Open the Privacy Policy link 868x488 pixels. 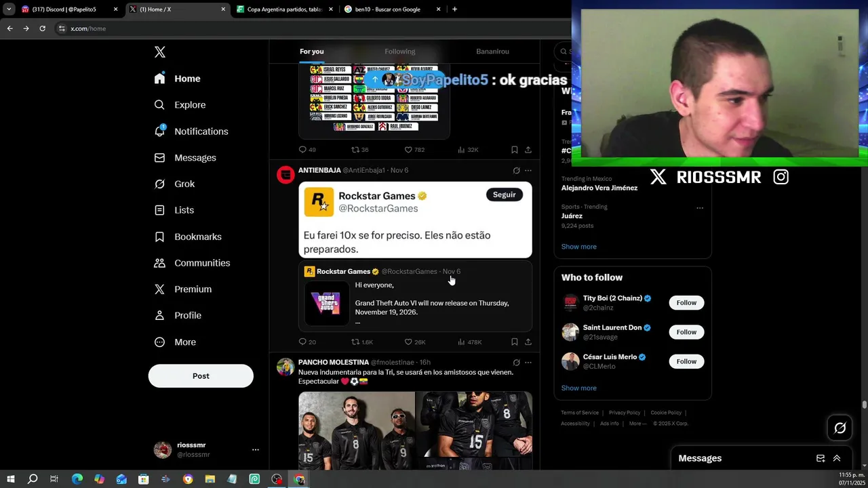(x=625, y=413)
